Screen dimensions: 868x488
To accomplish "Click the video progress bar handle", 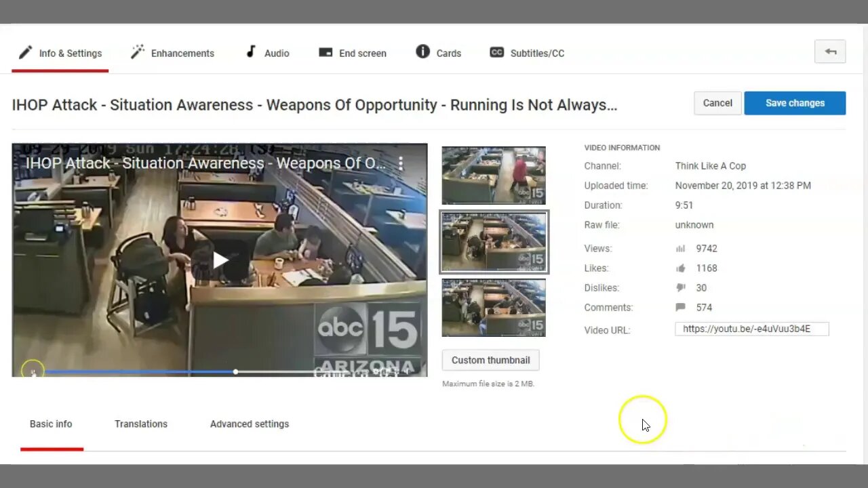I will pos(235,371).
